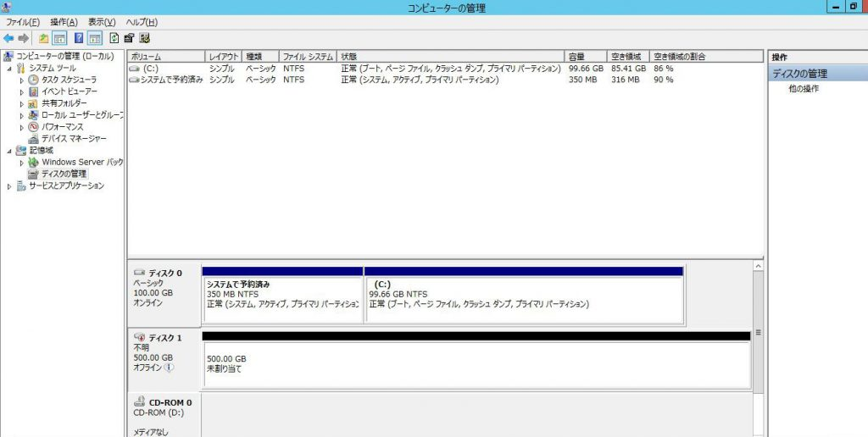Open the Properties toolbar icon
This screenshot has width=868, height=437.
pos(129,38)
